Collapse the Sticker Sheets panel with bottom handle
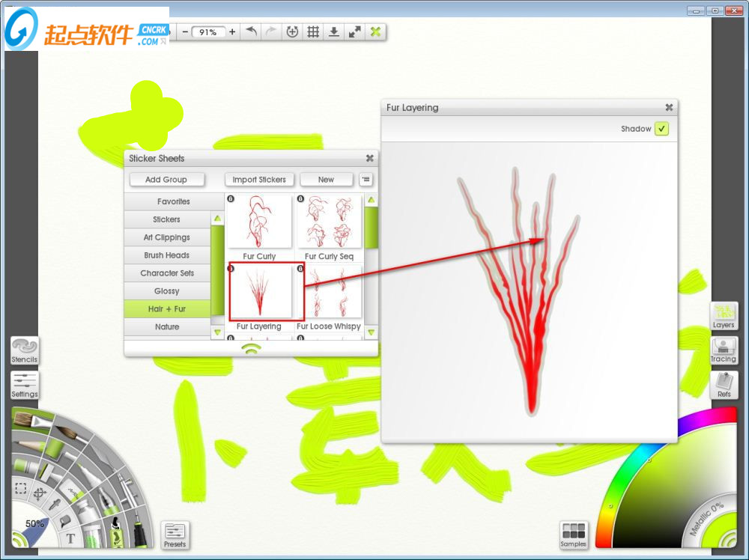 pos(251,349)
